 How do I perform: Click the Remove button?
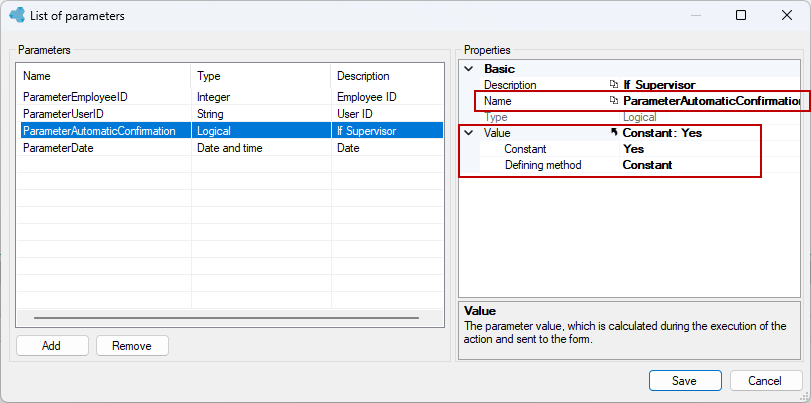click(132, 346)
